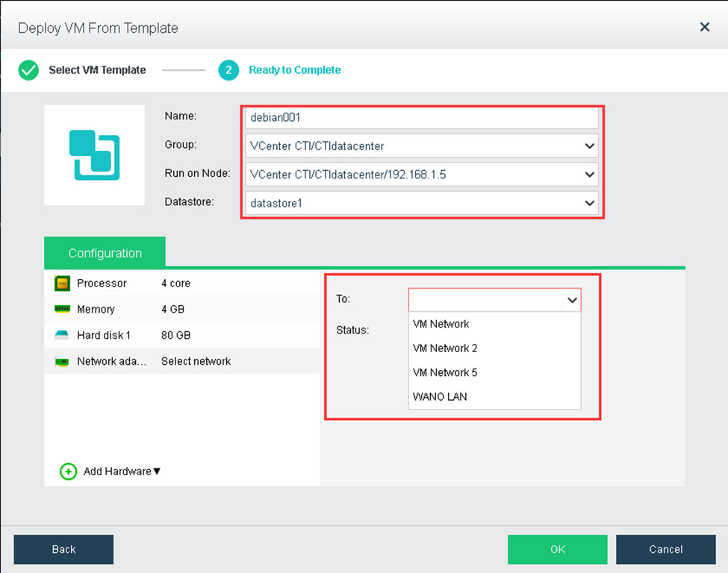Click the Hard disk 1 icon
The image size is (728, 573).
tap(61, 335)
